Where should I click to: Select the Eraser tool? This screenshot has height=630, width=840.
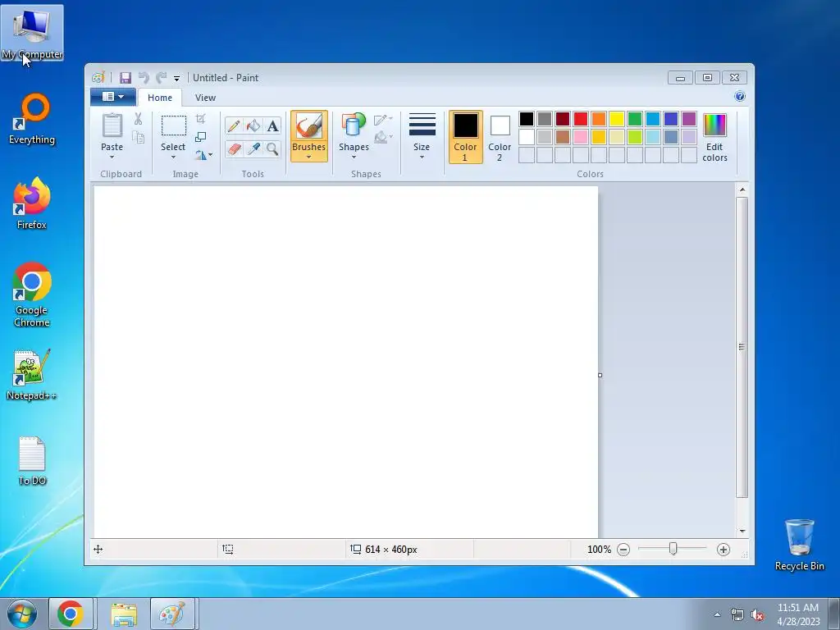(234, 148)
